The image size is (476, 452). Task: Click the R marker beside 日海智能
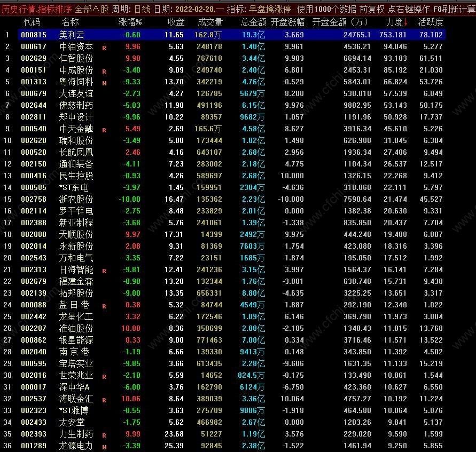[x=104, y=271]
